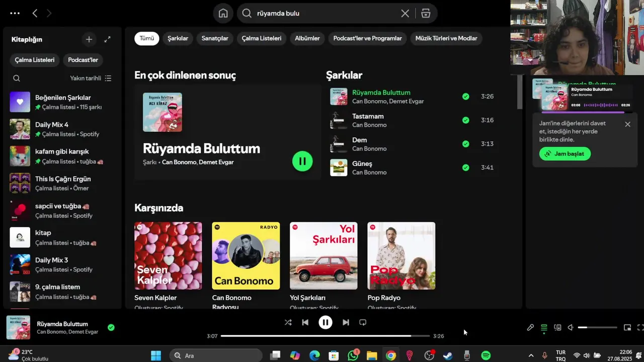The image size is (644, 362).
Task: Open Beğenilen Şarkılar playlist
Action: [63, 102]
